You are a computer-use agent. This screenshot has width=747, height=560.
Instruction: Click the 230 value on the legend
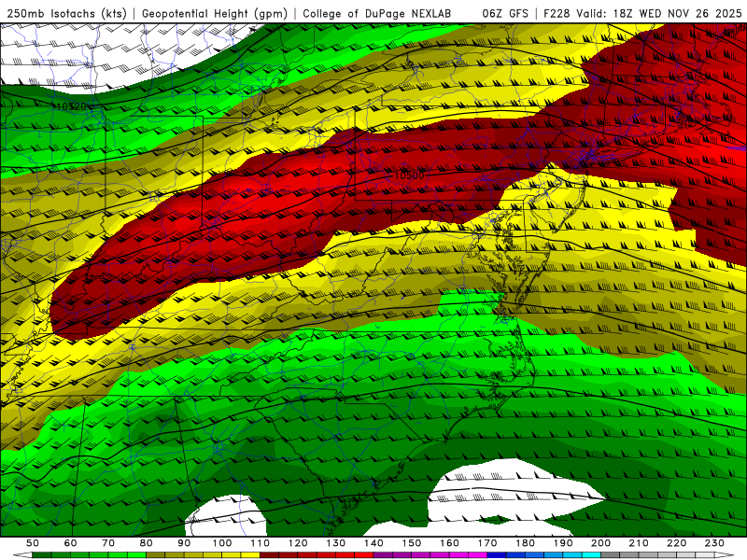pos(714,543)
